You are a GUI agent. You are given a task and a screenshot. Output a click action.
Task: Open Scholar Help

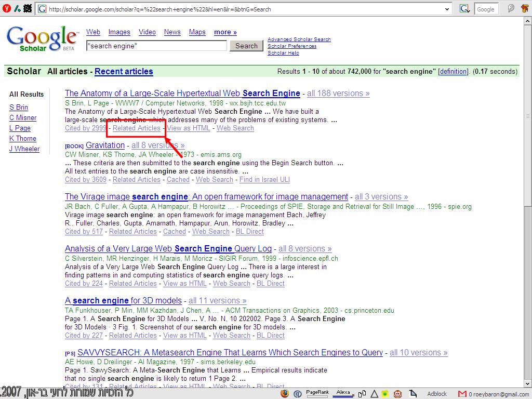pyautogui.click(x=283, y=53)
